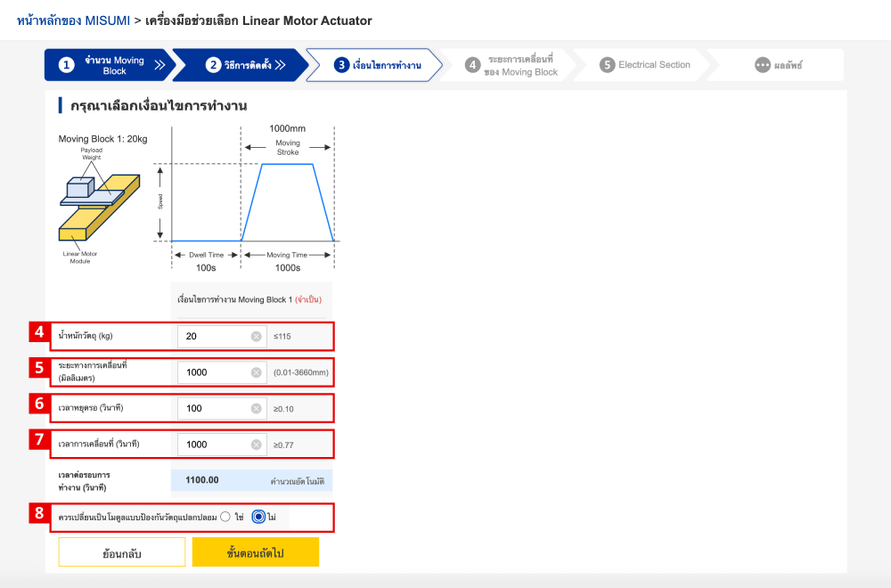Click the travel distance input in millimeters
The width and height of the screenshot is (891, 588).
coord(222,372)
